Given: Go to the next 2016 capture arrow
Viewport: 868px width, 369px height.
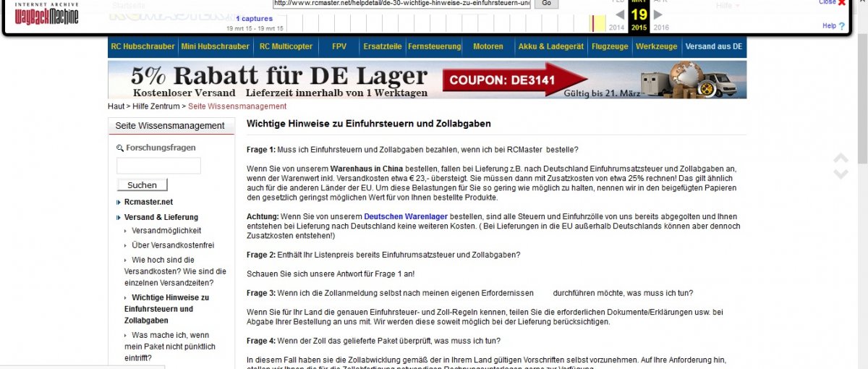Looking at the screenshot, I should click(x=658, y=14).
